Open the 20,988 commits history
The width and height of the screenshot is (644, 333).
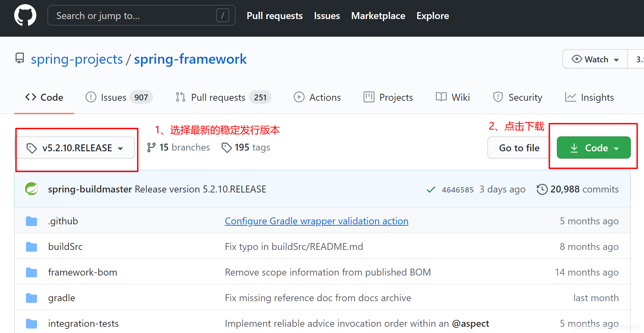coord(578,189)
